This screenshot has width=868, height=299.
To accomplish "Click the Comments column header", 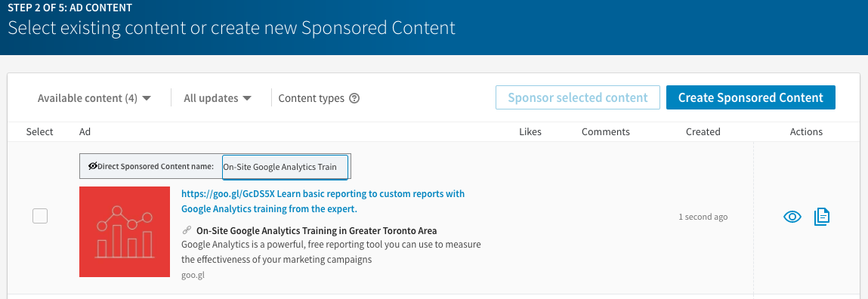I will [606, 132].
